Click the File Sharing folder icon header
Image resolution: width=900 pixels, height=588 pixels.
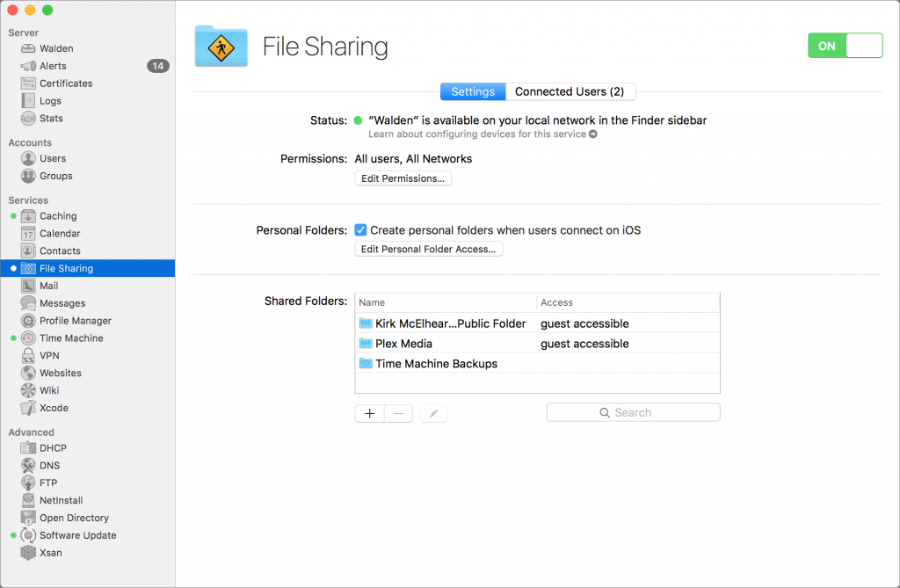tap(221, 46)
